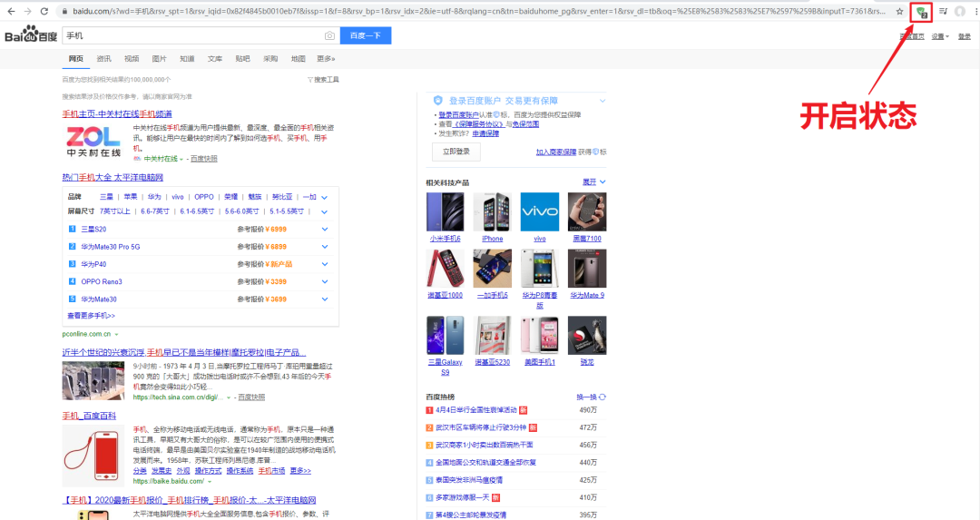
Task: Open the 更多» tab menu
Action: tap(326, 59)
